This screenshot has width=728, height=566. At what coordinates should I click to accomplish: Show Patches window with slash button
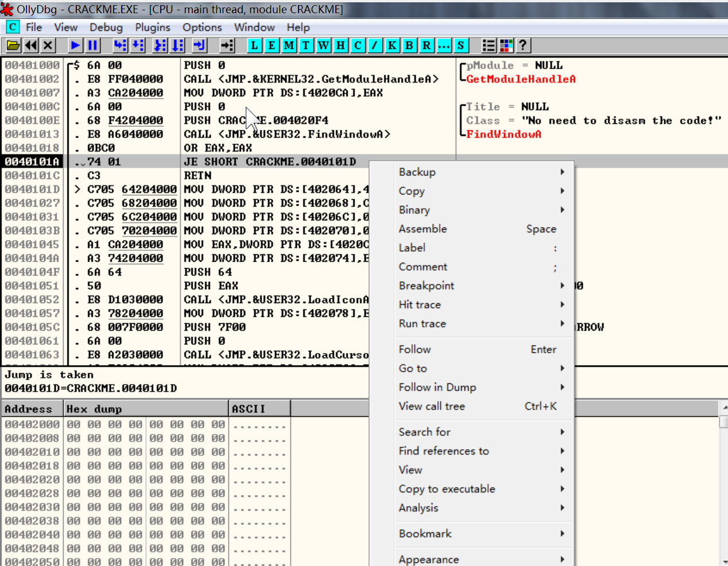[375, 45]
